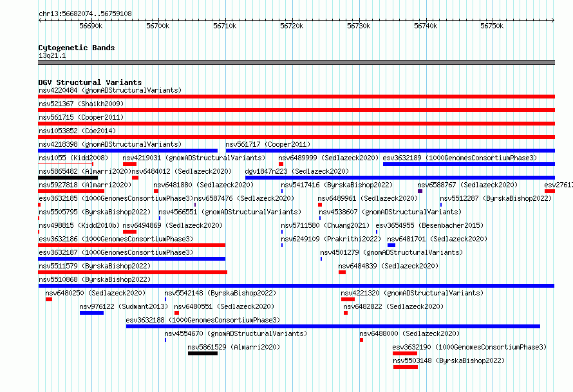This screenshot has height=392, width=573.
Task: Select the red nsv6494869 variant bar
Action: coord(129,232)
